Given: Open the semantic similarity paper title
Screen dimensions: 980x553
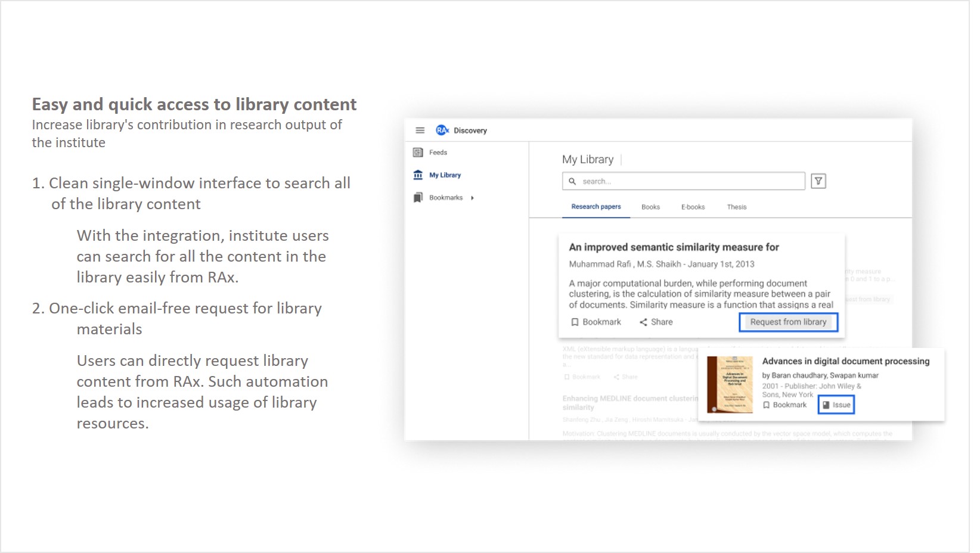Looking at the screenshot, I should [x=674, y=247].
